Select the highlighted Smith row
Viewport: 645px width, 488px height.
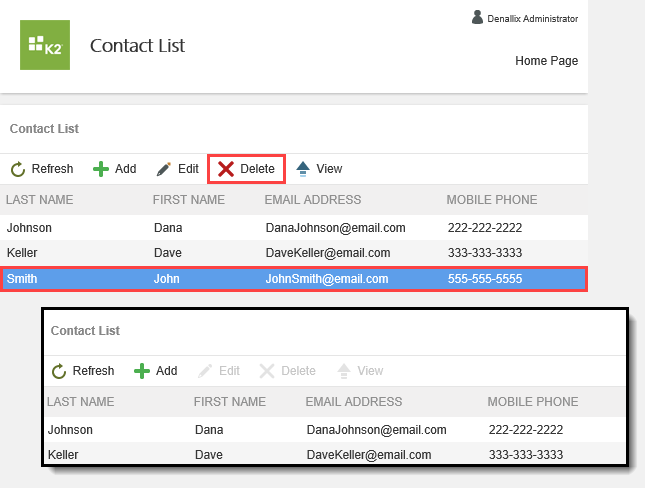[294, 279]
